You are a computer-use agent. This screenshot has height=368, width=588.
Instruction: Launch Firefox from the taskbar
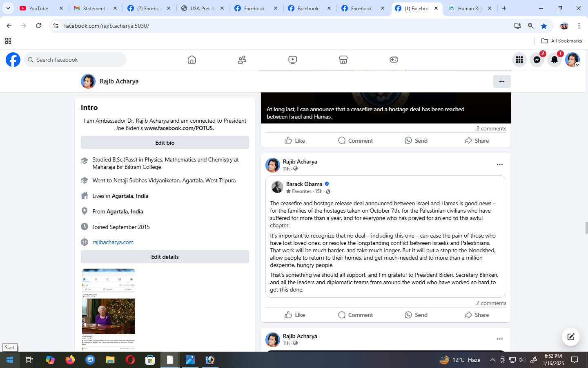coord(70,360)
